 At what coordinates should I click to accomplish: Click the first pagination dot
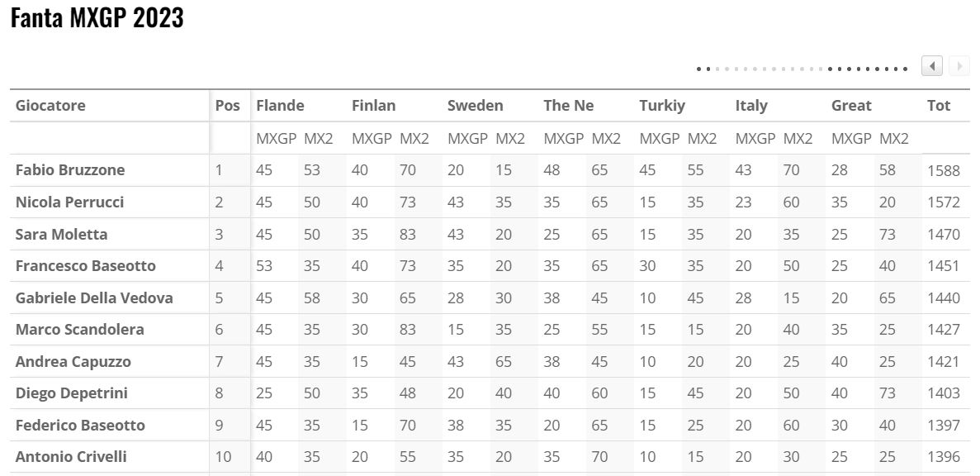(x=698, y=69)
